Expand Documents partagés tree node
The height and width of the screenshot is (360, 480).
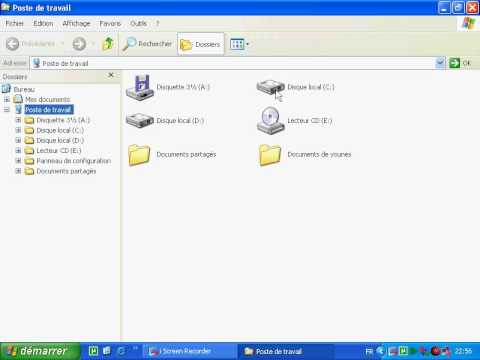coord(18,171)
